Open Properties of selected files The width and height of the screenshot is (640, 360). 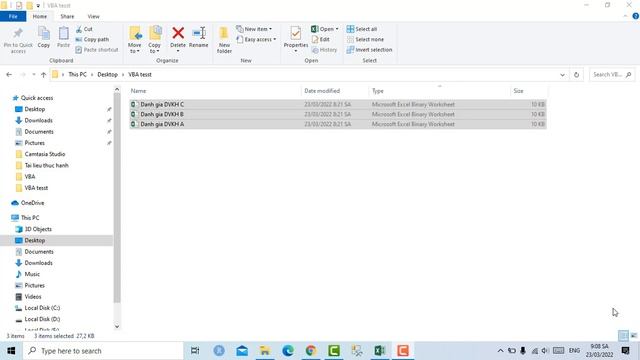296,40
